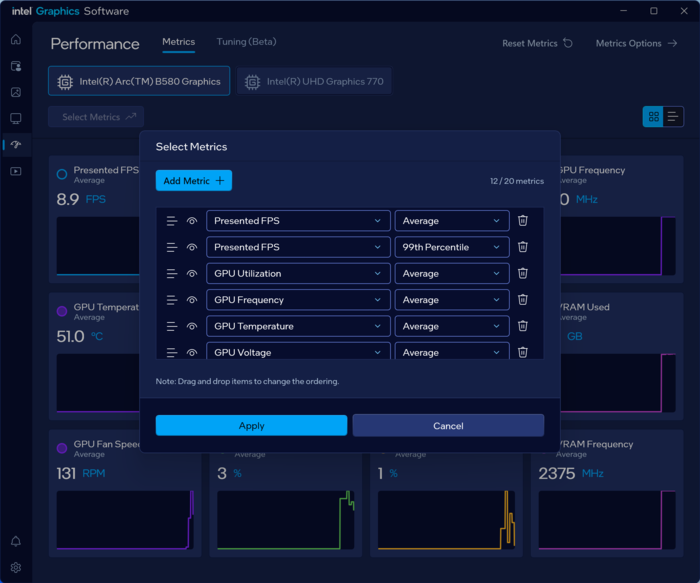Delete the Presented FPS 99th Percentile metric

point(523,247)
